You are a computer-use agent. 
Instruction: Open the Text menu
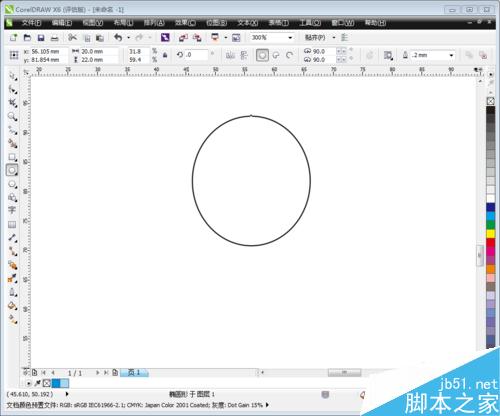(248, 23)
